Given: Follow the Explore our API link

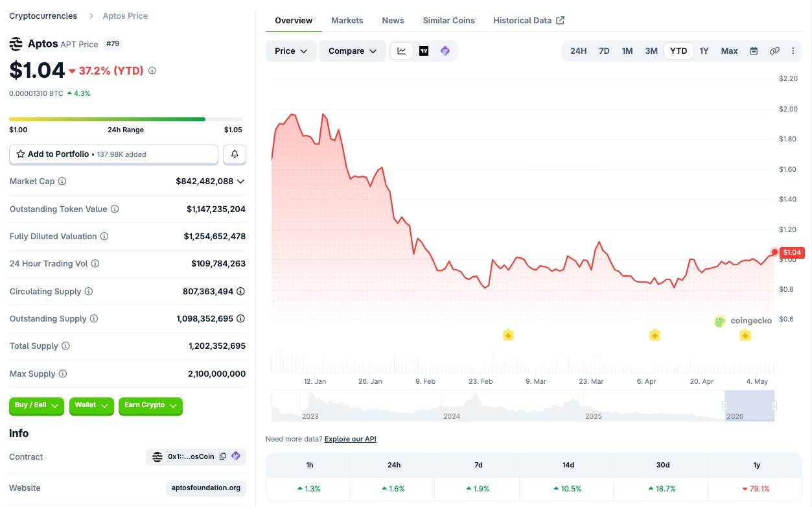Looking at the screenshot, I should [350, 439].
